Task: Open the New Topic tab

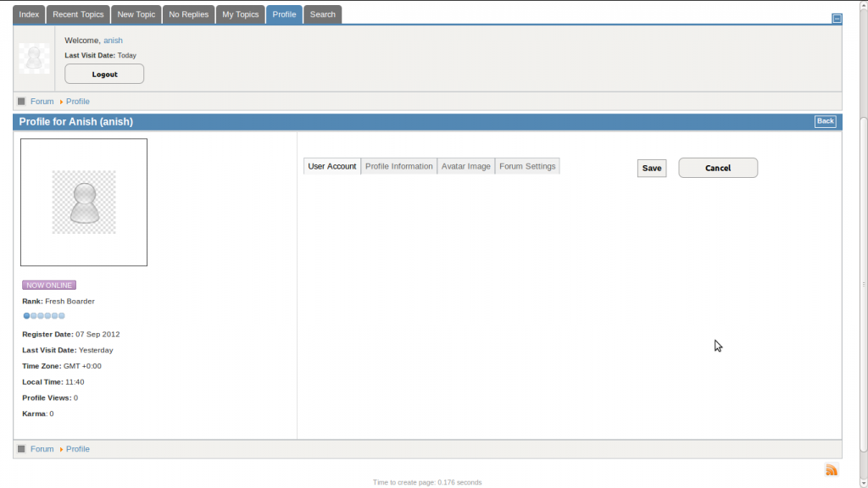Action: click(136, 14)
